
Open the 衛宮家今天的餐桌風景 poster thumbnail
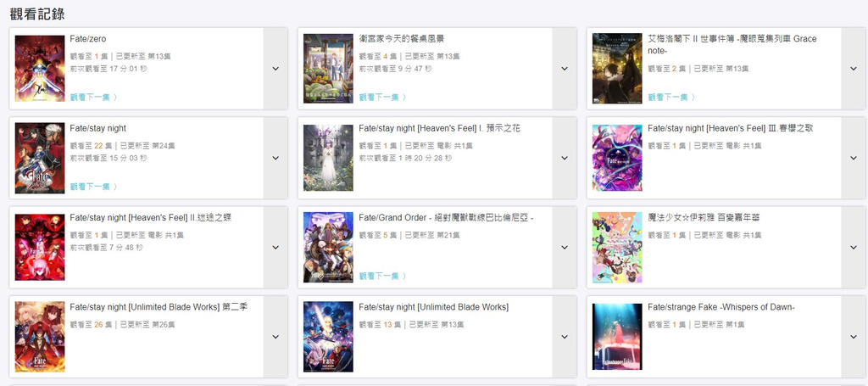coord(328,68)
